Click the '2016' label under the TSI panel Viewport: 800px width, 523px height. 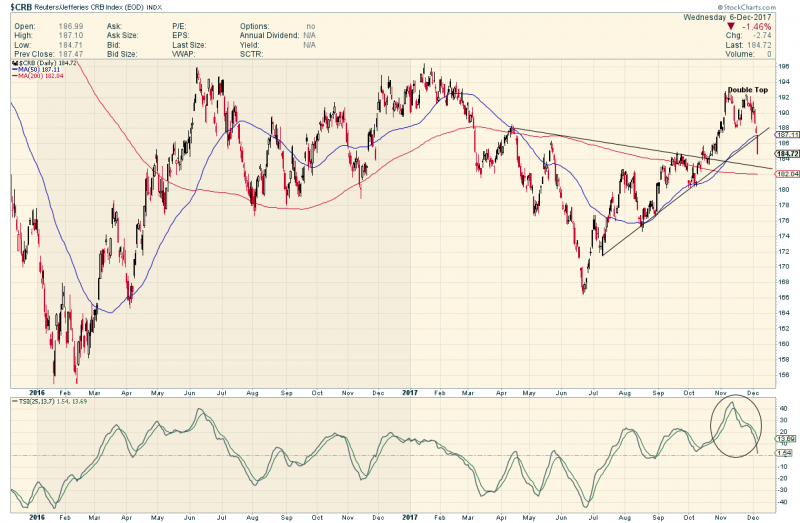[x=37, y=517]
